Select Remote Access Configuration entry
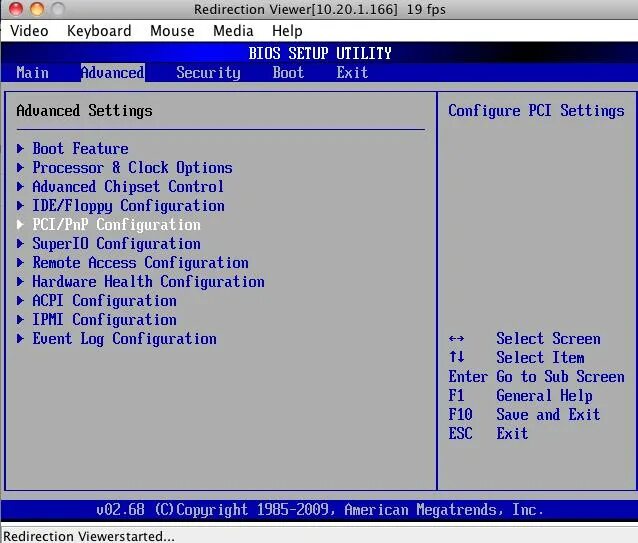This screenshot has height=543, width=638. [x=140, y=263]
